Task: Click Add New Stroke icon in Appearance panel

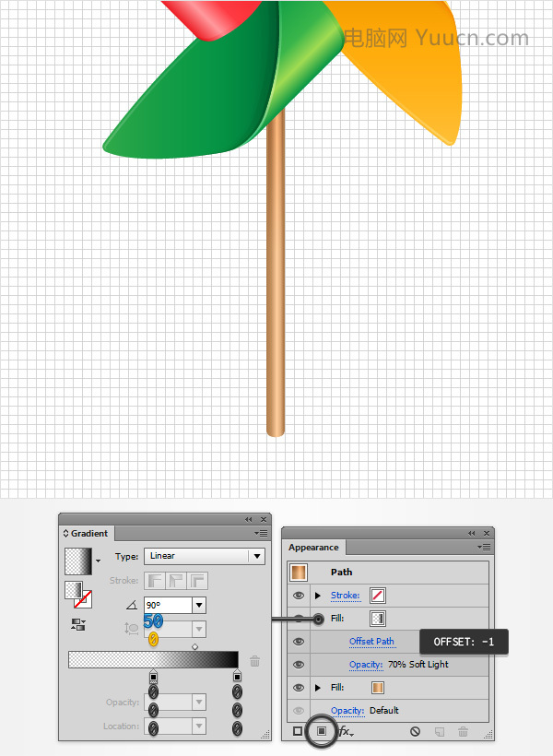Action: [298, 731]
